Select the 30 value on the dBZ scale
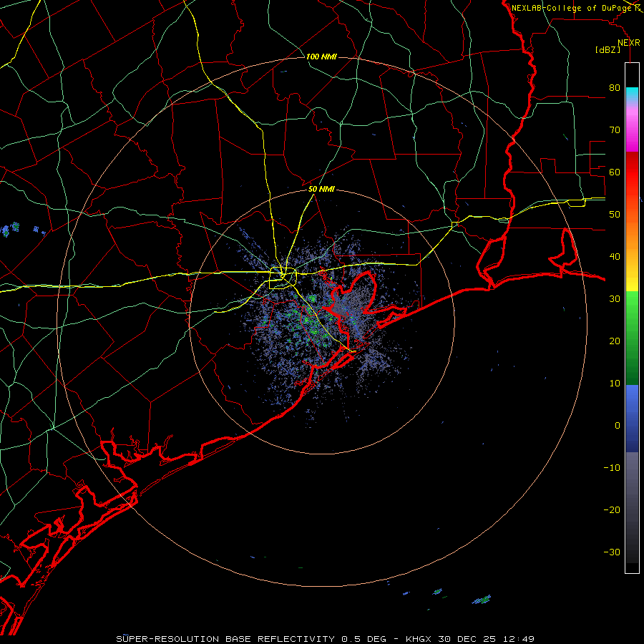The width and height of the screenshot is (644, 644). coord(615,299)
